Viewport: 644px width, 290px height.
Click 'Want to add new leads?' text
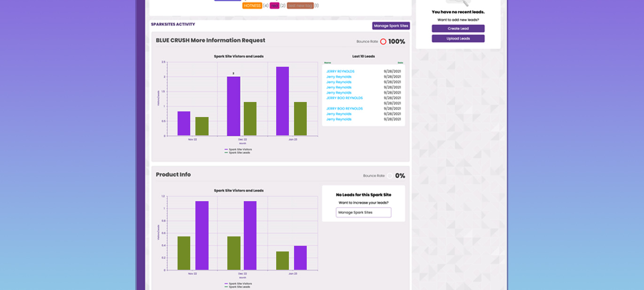458,20
